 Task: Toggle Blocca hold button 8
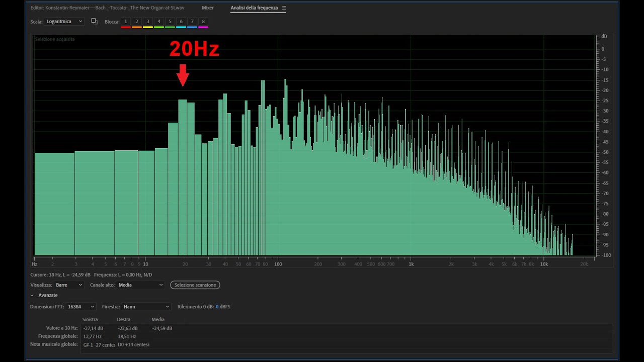203,22
